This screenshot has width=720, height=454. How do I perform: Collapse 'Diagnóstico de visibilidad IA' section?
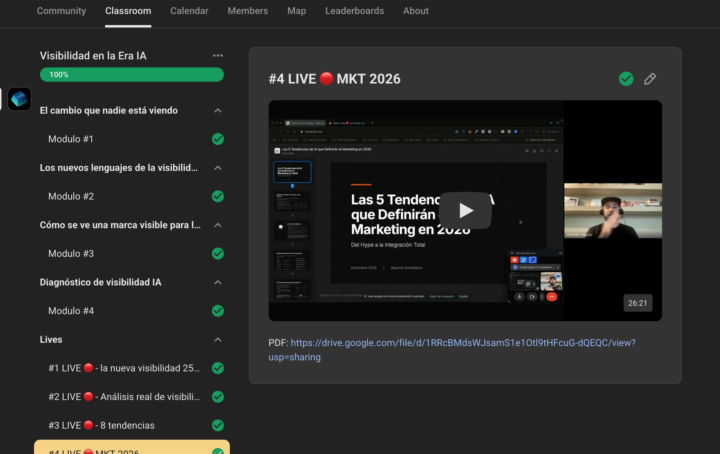pos(218,283)
